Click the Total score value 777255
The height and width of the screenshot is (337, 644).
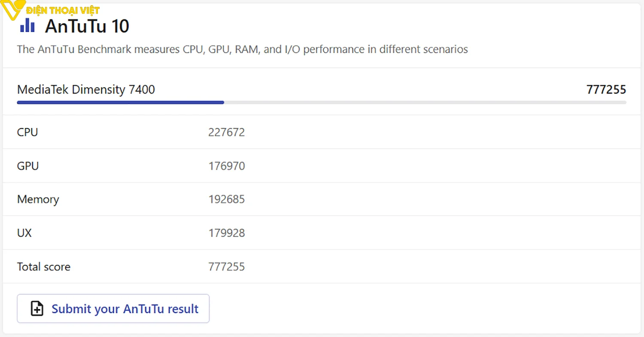click(x=226, y=267)
